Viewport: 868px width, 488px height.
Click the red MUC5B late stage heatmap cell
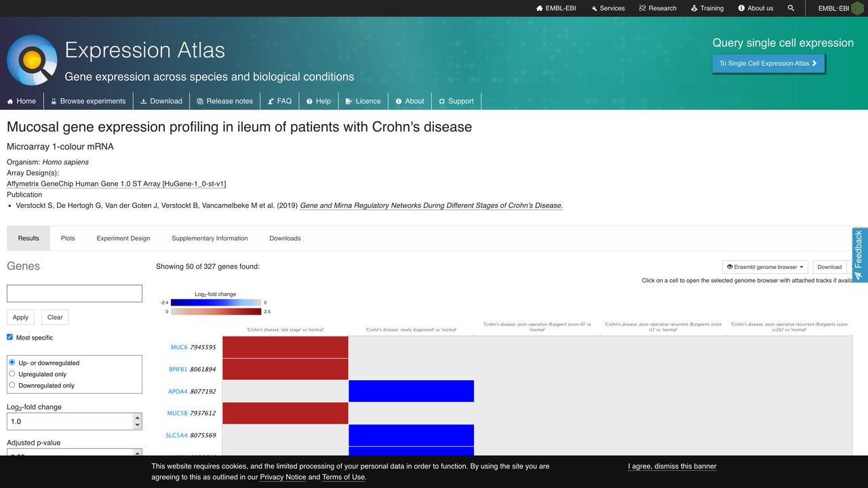click(x=285, y=413)
